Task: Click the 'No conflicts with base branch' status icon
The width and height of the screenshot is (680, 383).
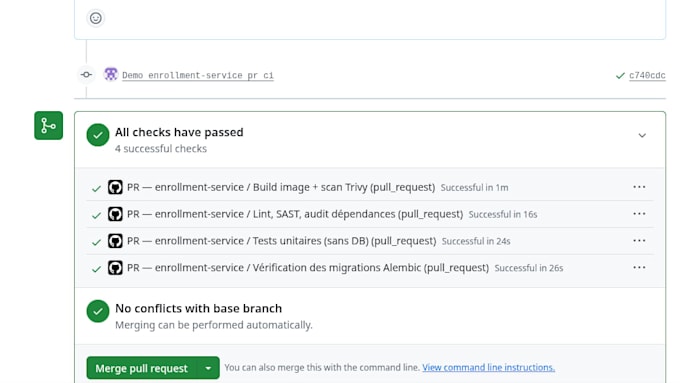Action: 98,311
